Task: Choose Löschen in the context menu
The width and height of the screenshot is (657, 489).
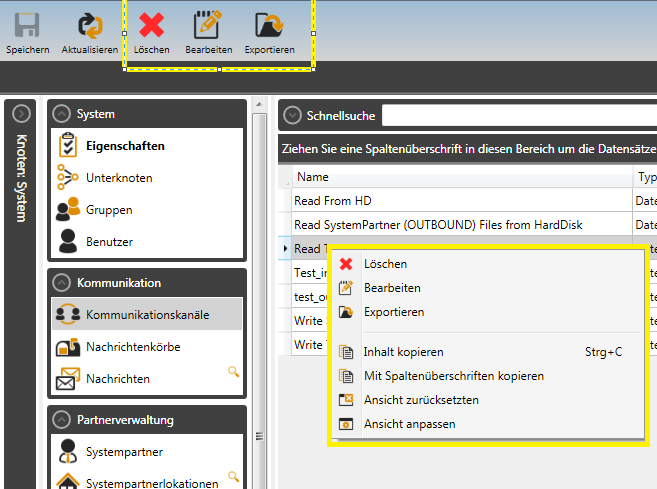Action: 385,264
